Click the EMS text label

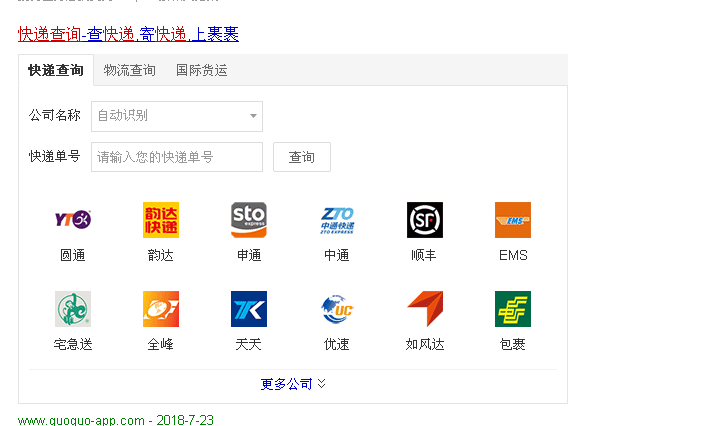tap(513, 255)
